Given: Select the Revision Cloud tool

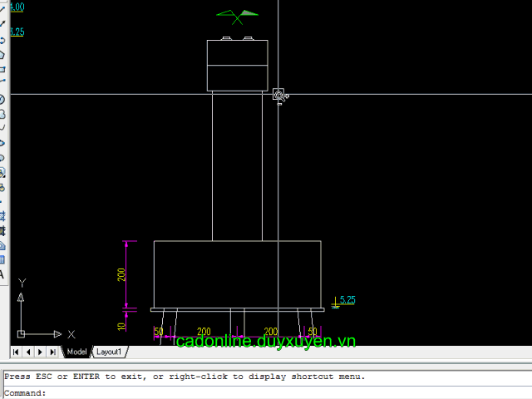Looking at the screenshot, I should coord(2,114).
